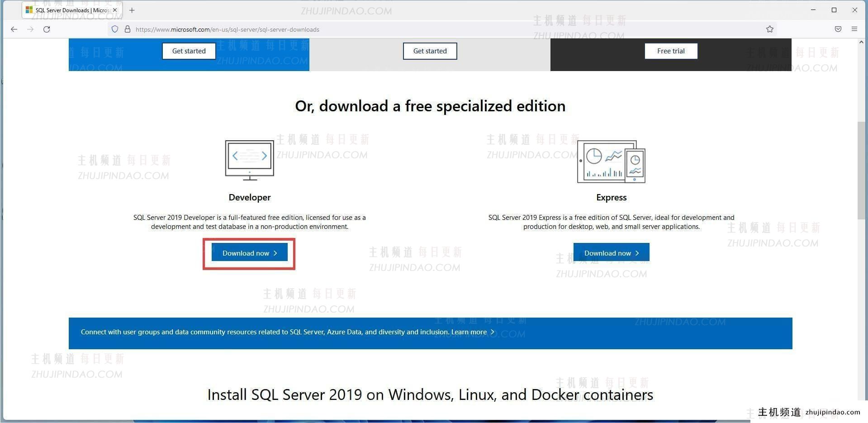Click the forward navigation arrow
This screenshot has width=868, height=423.
pos(30,29)
